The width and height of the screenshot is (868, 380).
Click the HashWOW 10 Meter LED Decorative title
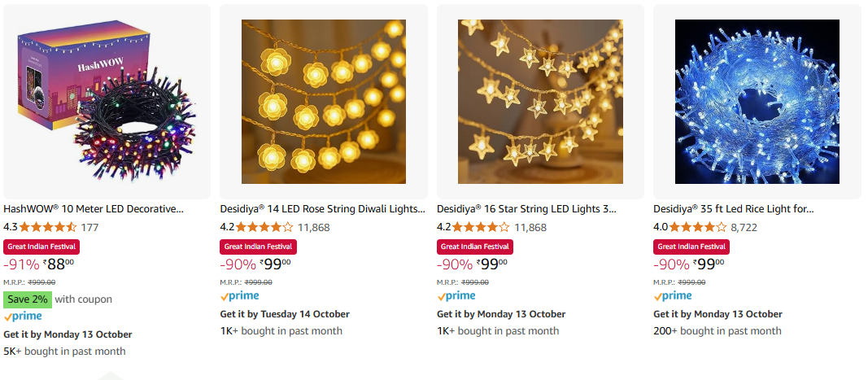point(94,209)
